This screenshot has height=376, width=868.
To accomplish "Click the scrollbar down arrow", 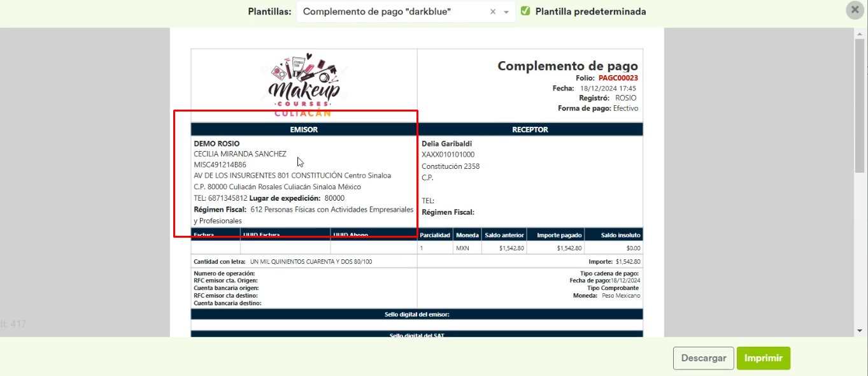I will 860,330.
